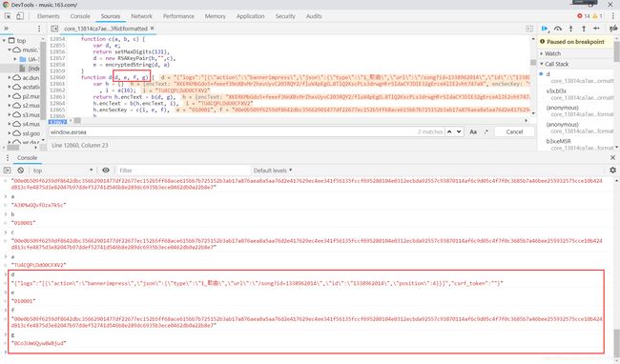The image size is (620, 364).
Task: Open the Network tab
Action: (141, 16)
